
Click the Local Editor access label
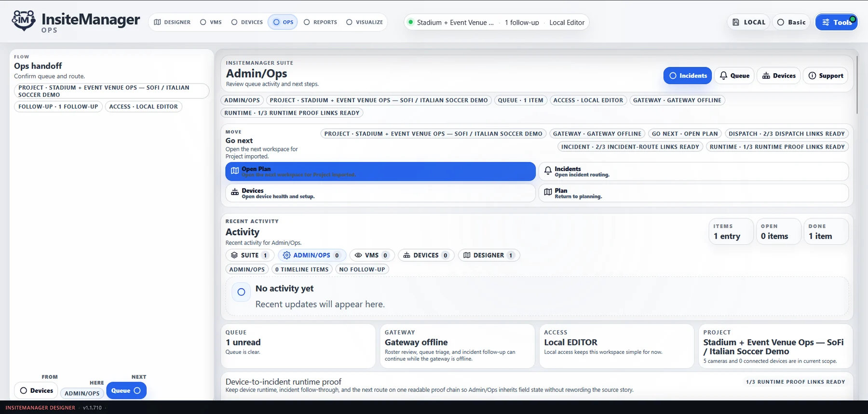[567, 22]
